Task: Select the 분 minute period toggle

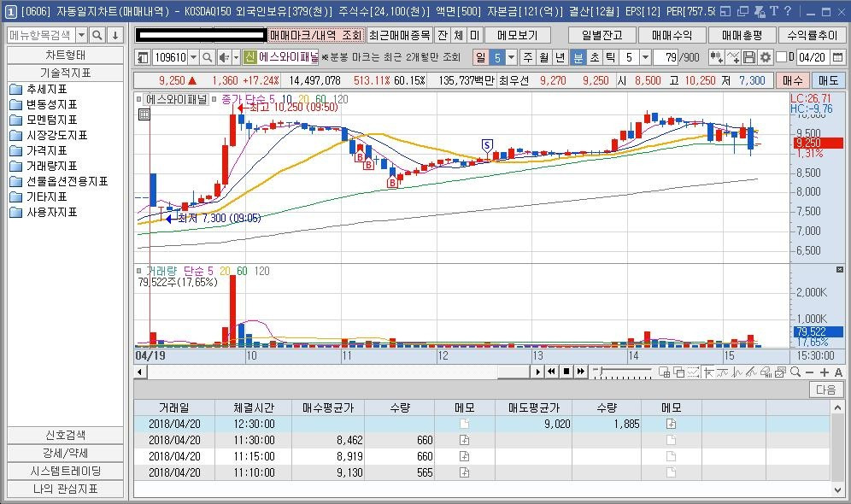Action: click(578, 57)
